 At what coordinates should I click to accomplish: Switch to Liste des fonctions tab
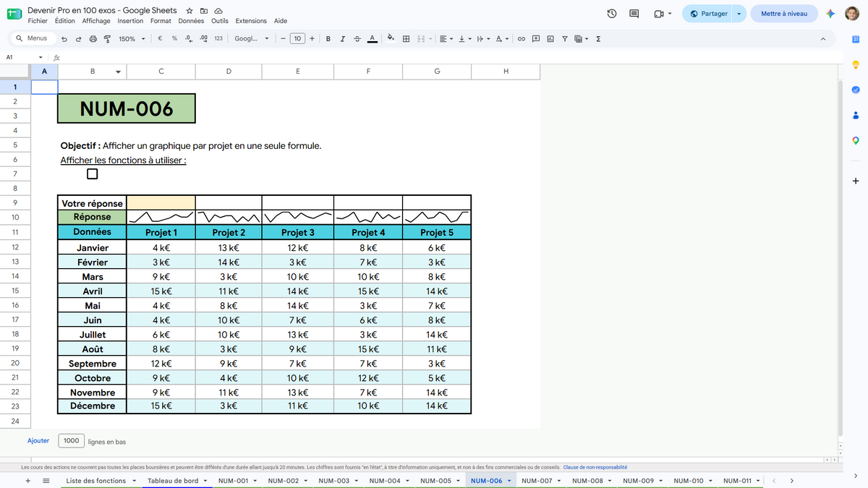click(95, 481)
